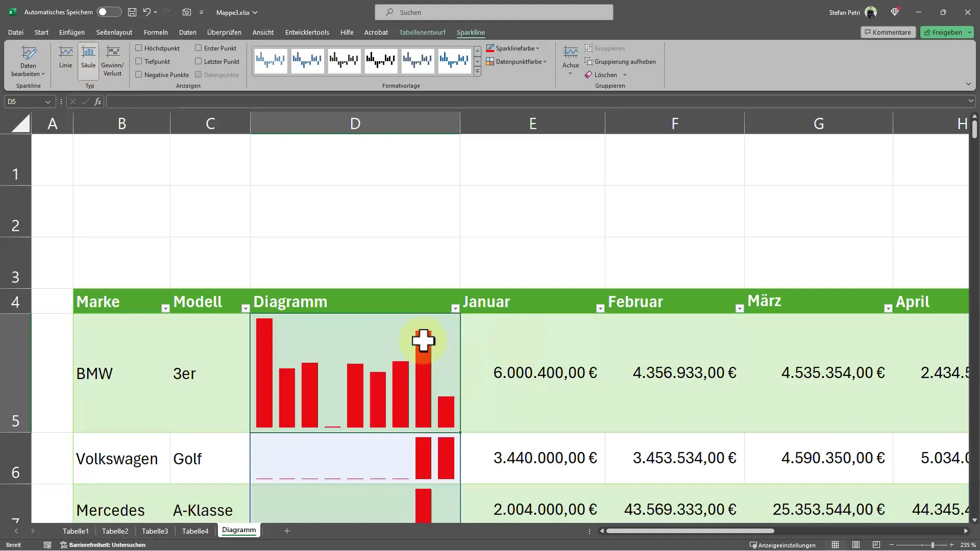Viewport: 980px width, 551px height.
Task: Select Linie sparkline type
Action: 65,57
